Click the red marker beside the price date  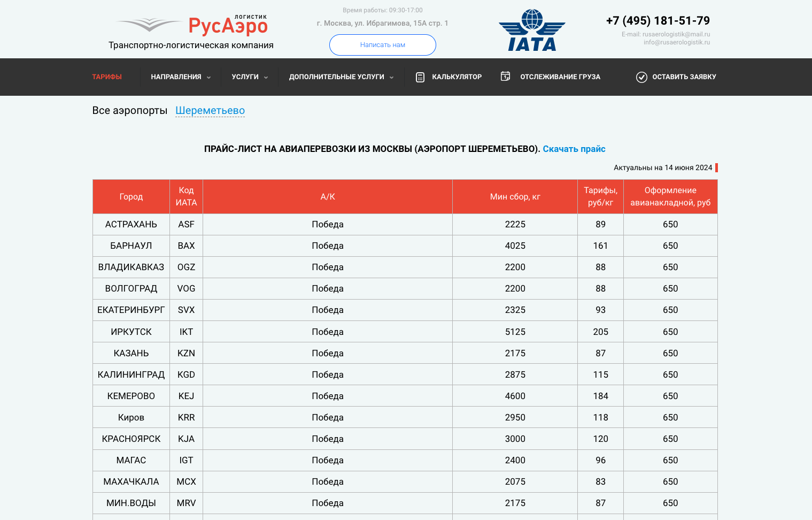716,167
